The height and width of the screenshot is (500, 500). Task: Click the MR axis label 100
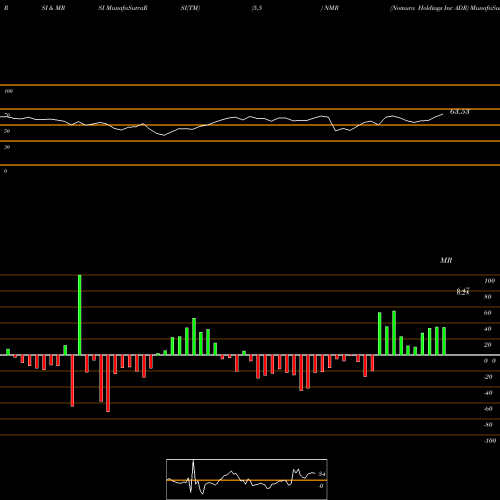pyautogui.click(x=489, y=281)
